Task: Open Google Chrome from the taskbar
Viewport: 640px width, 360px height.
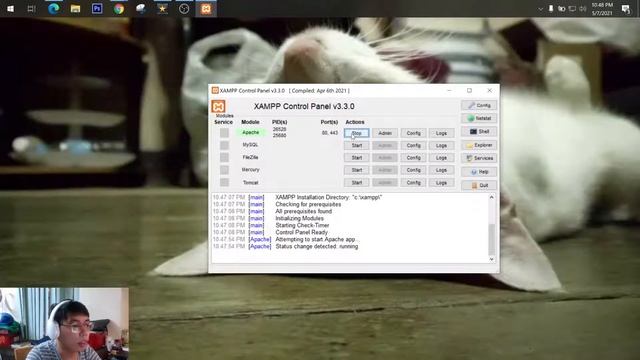Action: [x=119, y=9]
